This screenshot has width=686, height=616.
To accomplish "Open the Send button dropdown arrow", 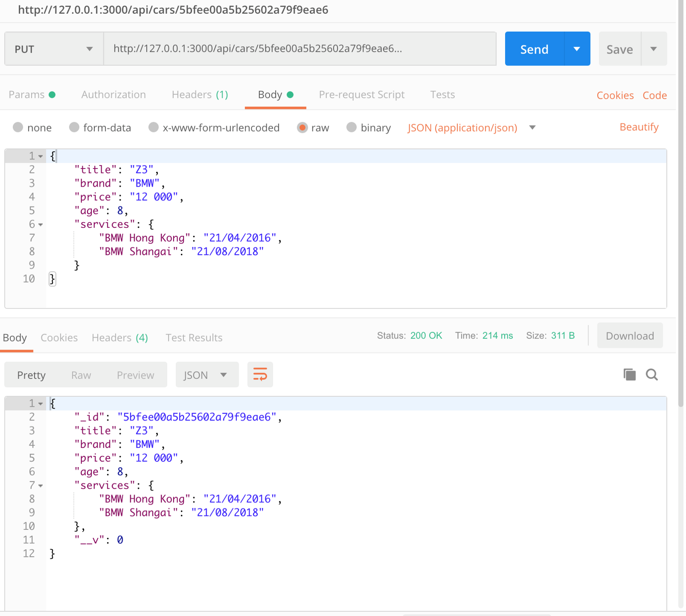I will pos(577,49).
